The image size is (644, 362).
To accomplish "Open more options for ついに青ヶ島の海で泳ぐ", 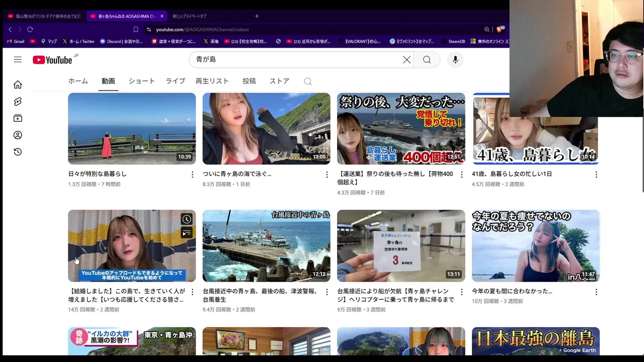I will point(327,174).
